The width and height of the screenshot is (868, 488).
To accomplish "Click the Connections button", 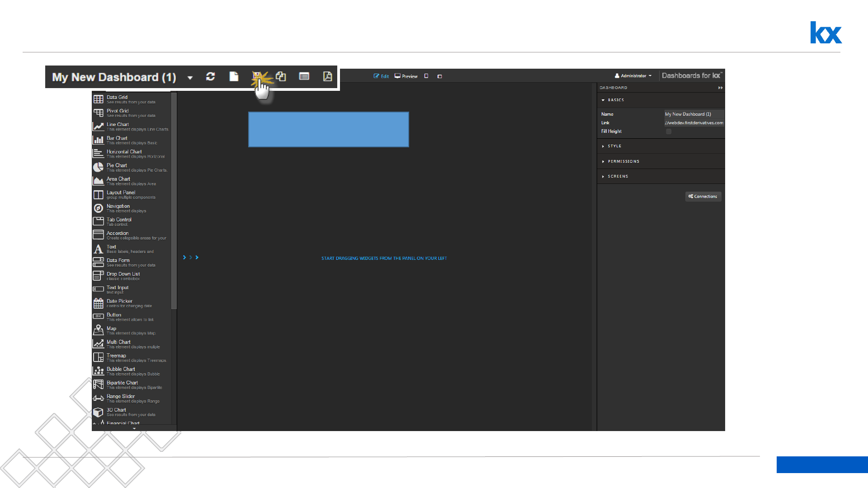I will (x=703, y=197).
